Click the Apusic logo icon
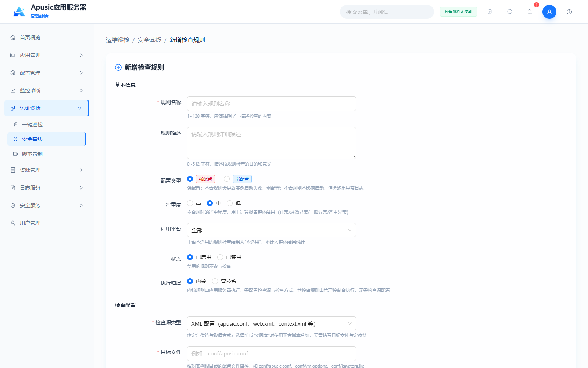Screen dimensions: 588x368 click(19, 11)
